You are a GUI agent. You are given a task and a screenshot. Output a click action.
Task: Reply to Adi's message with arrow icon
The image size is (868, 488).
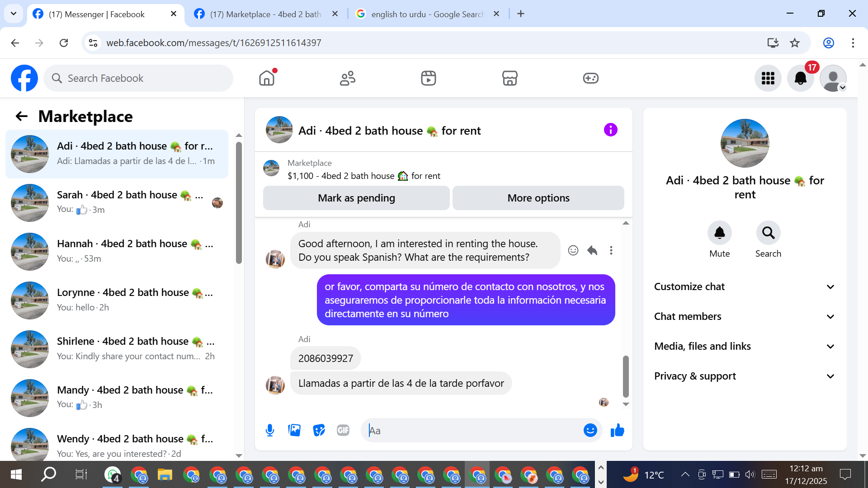(592, 250)
